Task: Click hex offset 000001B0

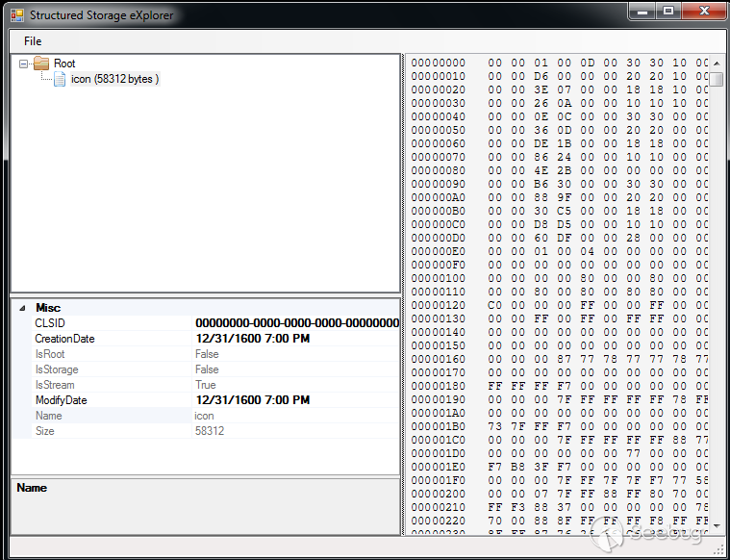Action: [438, 427]
